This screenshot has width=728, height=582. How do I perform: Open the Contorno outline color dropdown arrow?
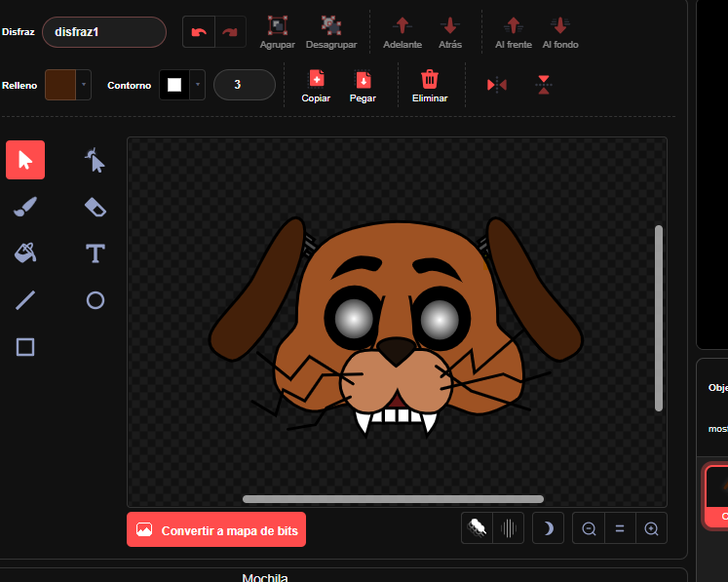[x=197, y=85]
